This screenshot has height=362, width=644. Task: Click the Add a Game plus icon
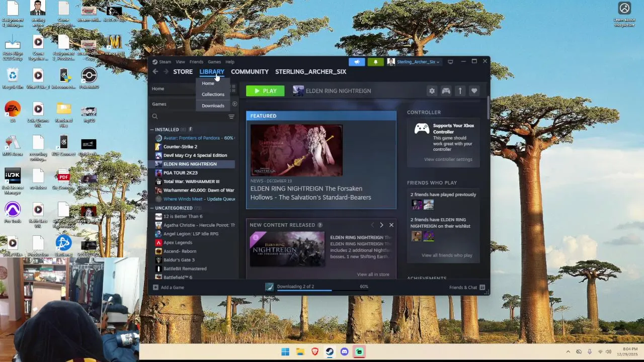155,288
